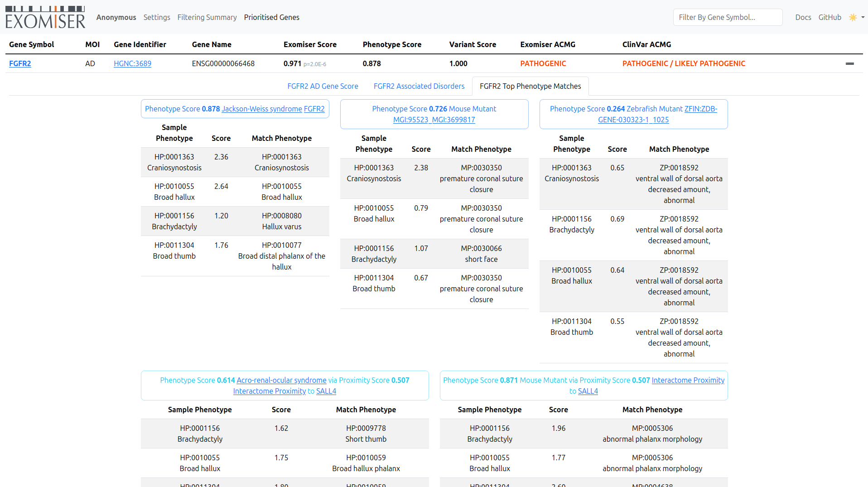The height and width of the screenshot is (487, 868).
Task: Click score 0.55 in Zebrafish table
Action: (617, 321)
